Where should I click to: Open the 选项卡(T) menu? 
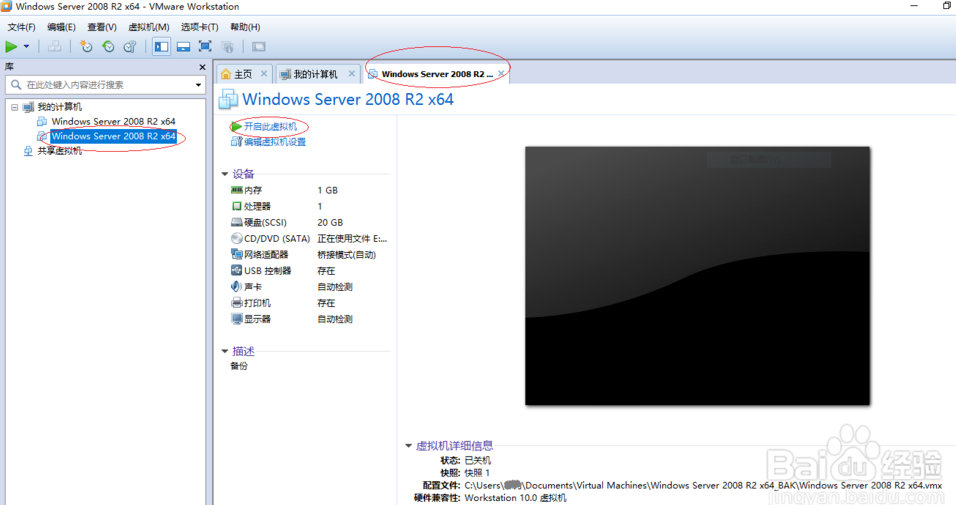[199, 27]
